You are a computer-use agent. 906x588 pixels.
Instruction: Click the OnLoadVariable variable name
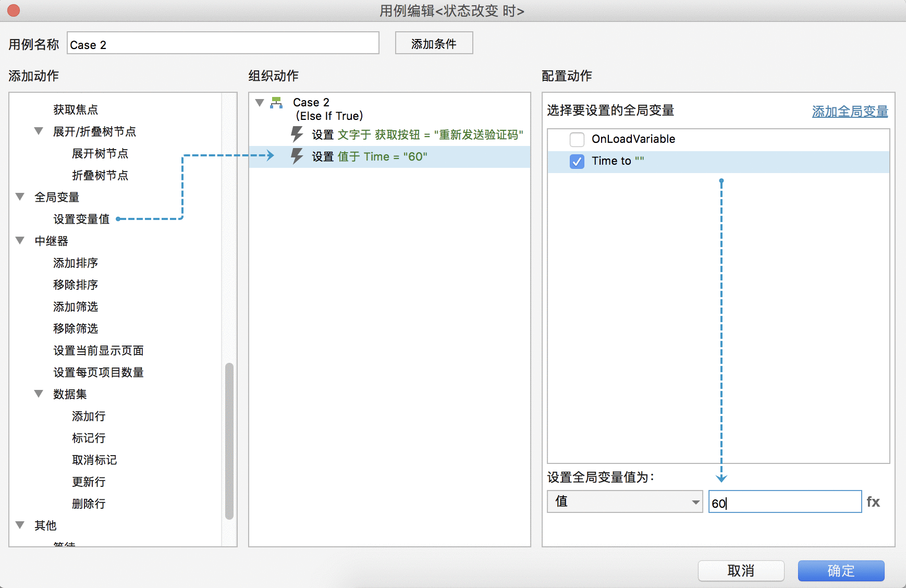(x=633, y=139)
